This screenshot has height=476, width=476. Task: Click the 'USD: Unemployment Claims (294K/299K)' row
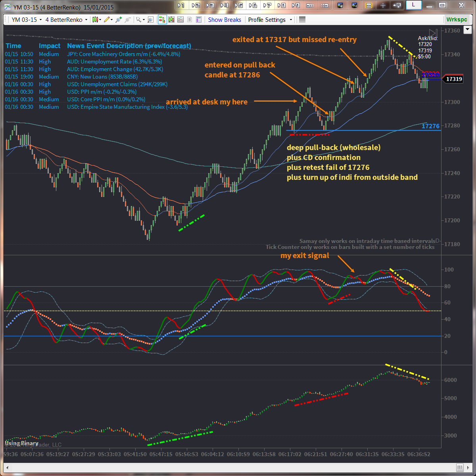click(117, 84)
